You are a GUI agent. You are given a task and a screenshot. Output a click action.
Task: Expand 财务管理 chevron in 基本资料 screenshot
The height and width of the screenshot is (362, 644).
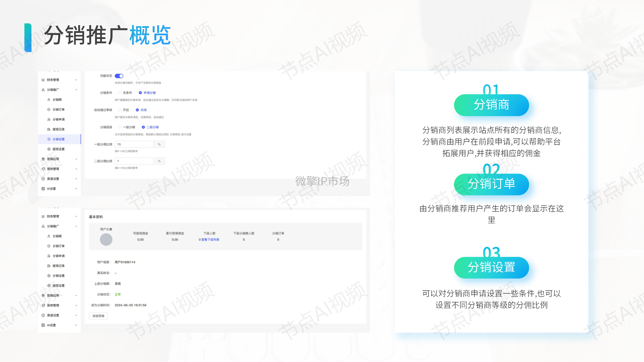[x=76, y=216]
